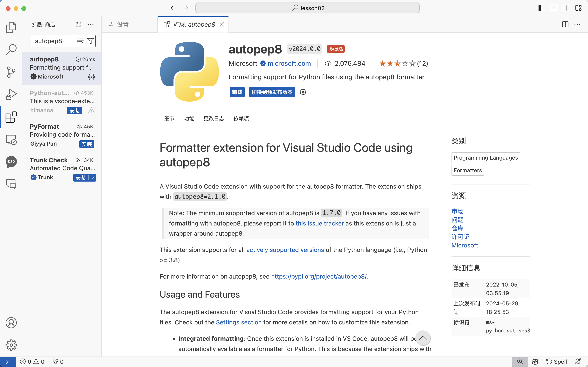Open the 'Settings section' link

click(239, 322)
